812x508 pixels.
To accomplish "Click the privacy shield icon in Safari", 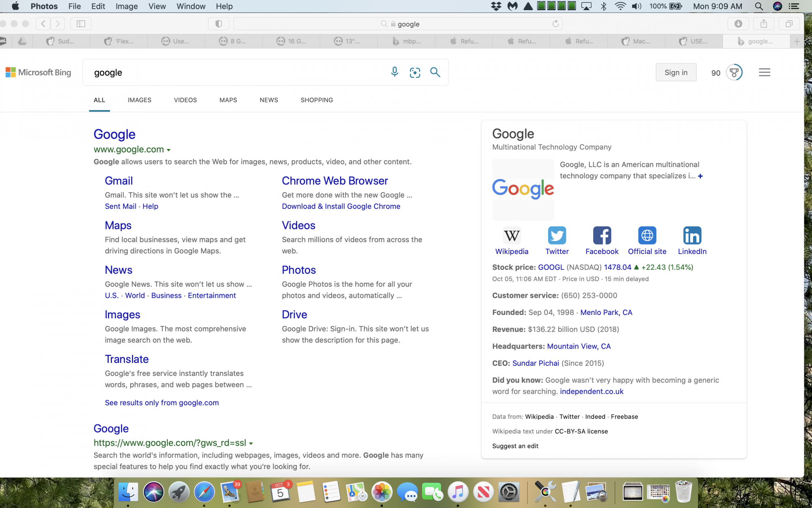I will point(218,24).
